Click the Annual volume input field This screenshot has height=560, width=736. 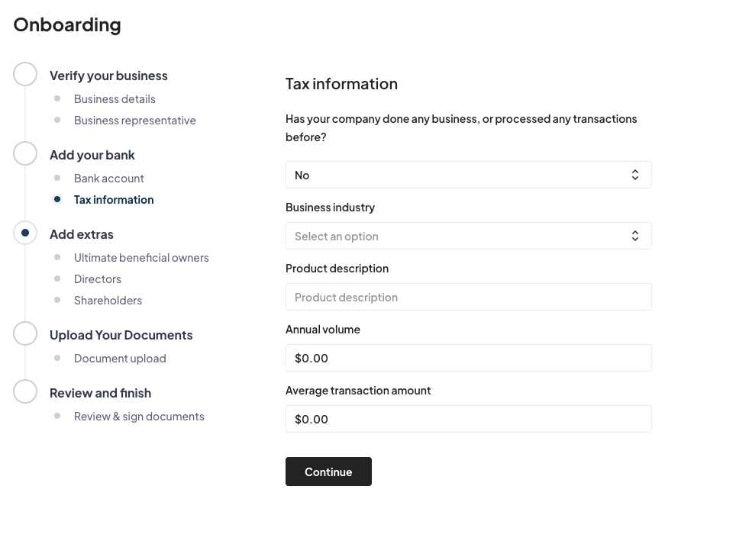pyautogui.click(x=469, y=358)
